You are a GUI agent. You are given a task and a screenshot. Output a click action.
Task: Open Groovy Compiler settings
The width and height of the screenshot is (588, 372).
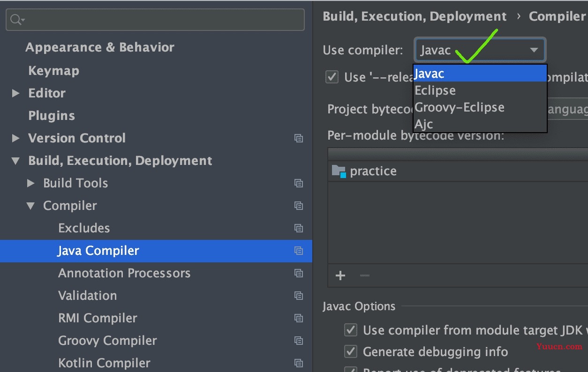tap(107, 341)
